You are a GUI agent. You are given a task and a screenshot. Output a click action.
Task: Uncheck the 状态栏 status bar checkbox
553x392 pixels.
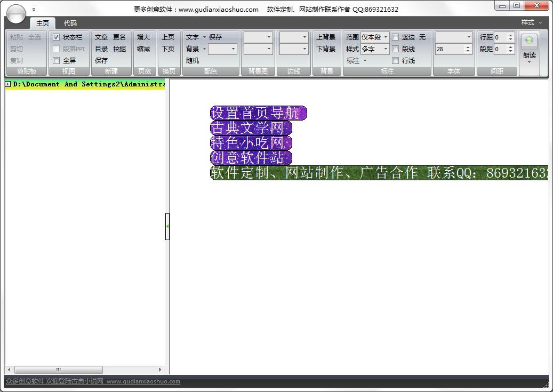[x=57, y=37]
